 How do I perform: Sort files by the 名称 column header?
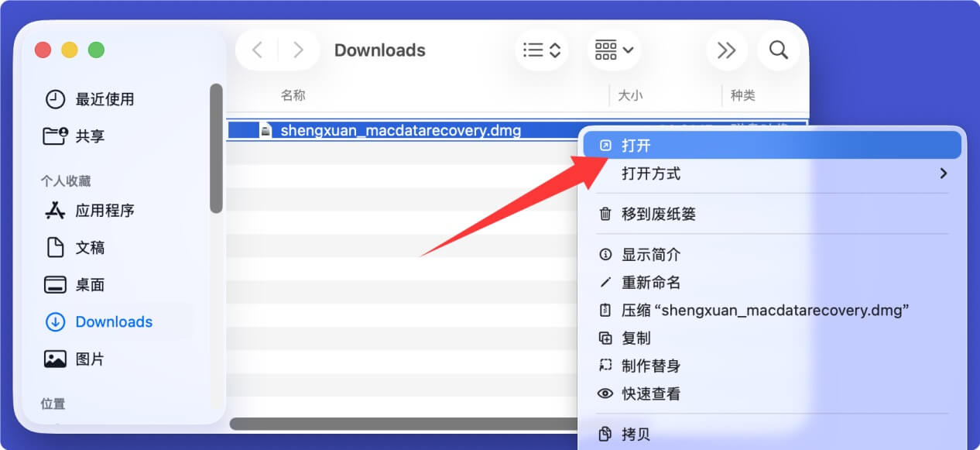[x=293, y=94]
